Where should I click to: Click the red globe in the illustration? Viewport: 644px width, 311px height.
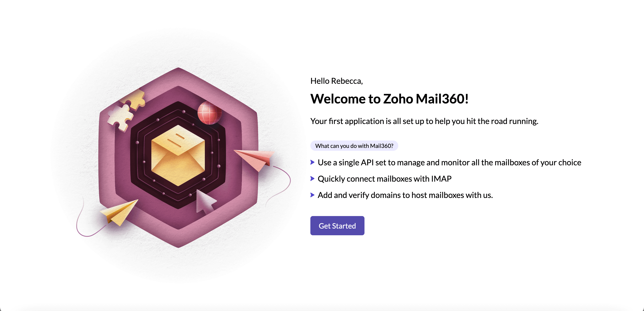(x=209, y=113)
